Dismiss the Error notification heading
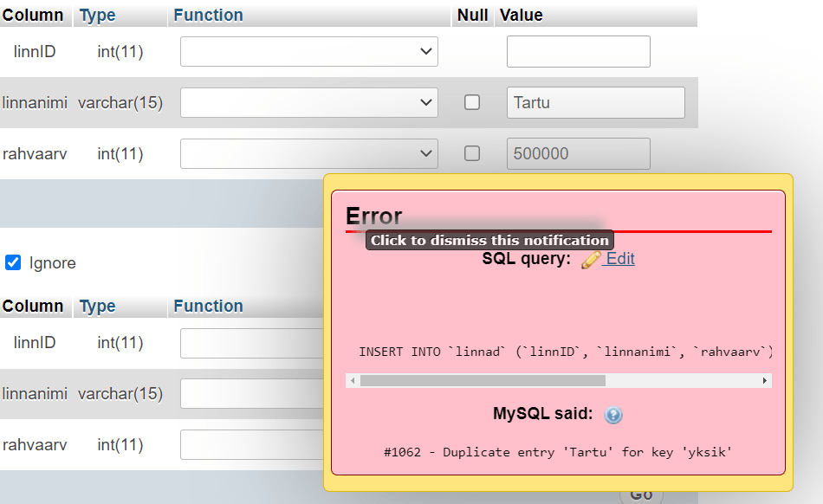The image size is (823, 504). [374, 216]
